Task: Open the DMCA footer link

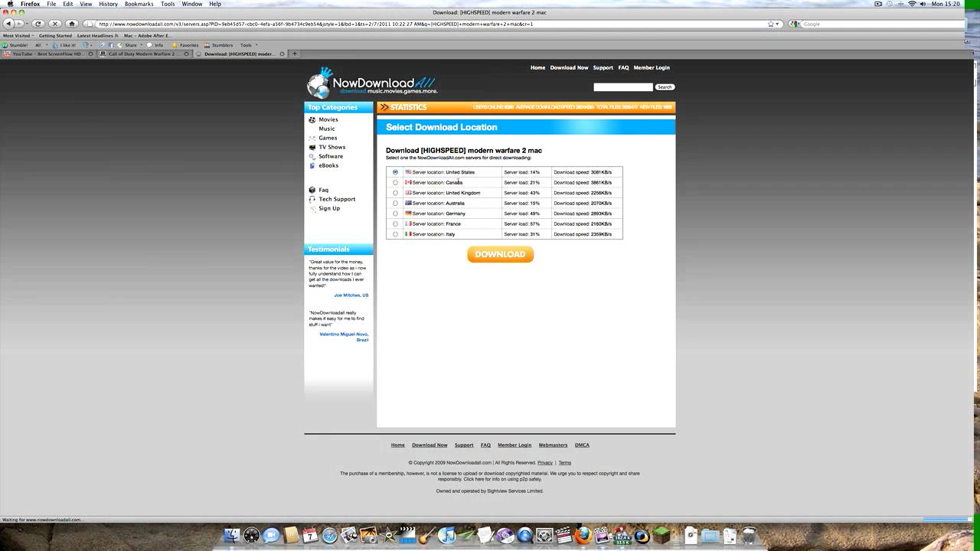Action: [x=582, y=445]
